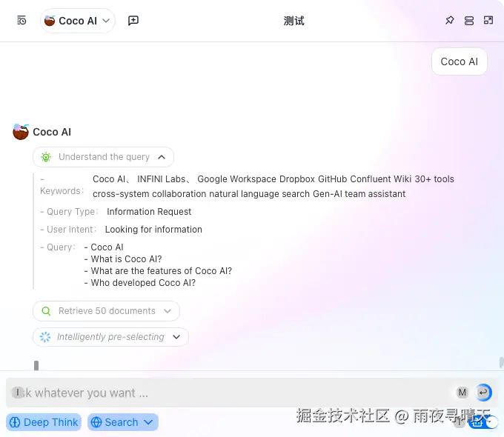Switch the blue robot chat mode toggle
This screenshot has height=437, width=504.
pos(483,422)
